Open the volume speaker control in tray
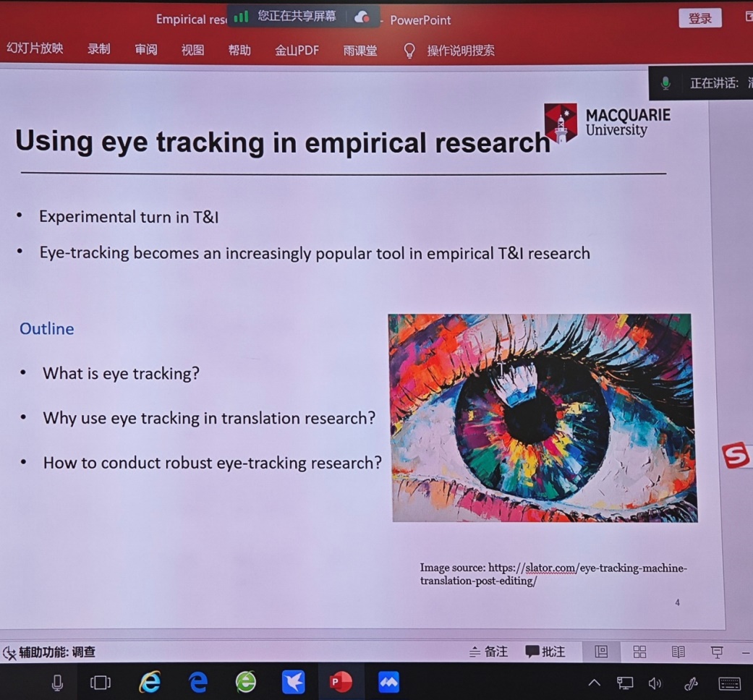Viewport: 753px width, 700px height. tap(655, 683)
